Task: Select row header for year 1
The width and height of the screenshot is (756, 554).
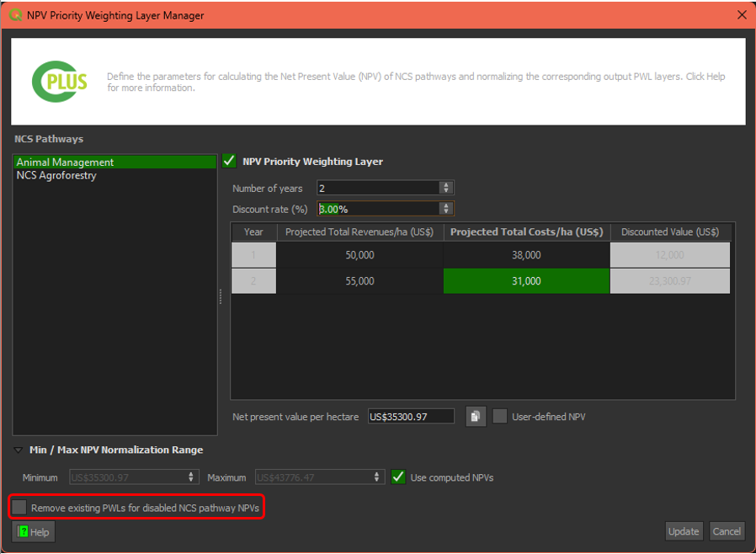Action: click(x=253, y=255)
